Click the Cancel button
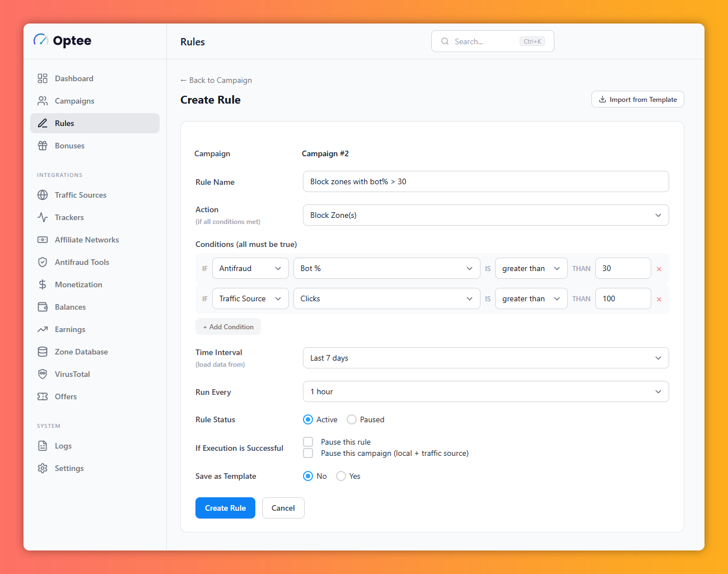 [283, 508]
